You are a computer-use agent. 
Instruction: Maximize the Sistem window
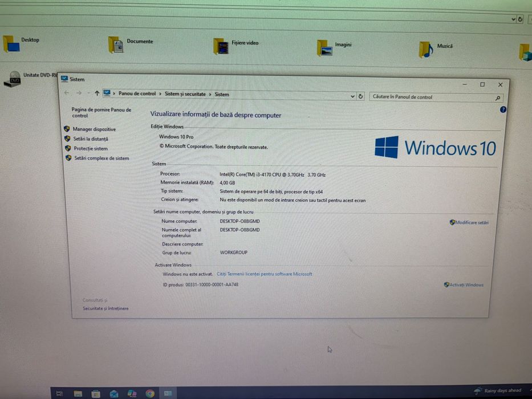482,84
